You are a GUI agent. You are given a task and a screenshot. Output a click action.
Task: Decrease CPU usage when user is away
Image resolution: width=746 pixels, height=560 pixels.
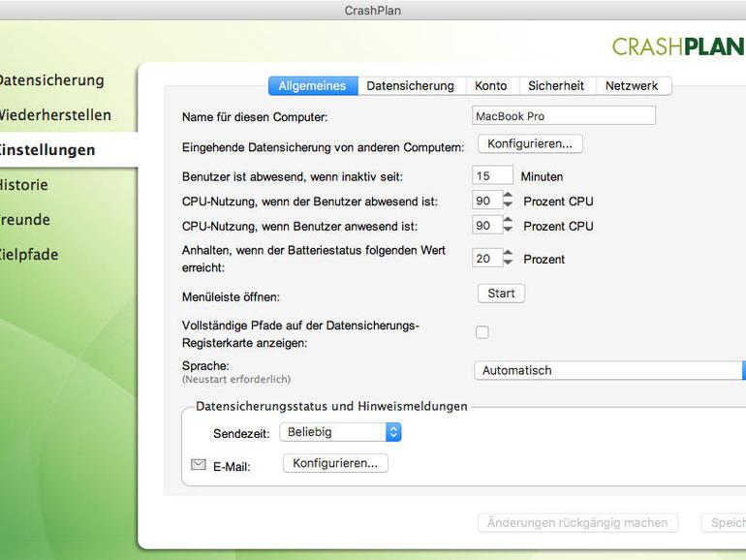(x=508, y=204)
